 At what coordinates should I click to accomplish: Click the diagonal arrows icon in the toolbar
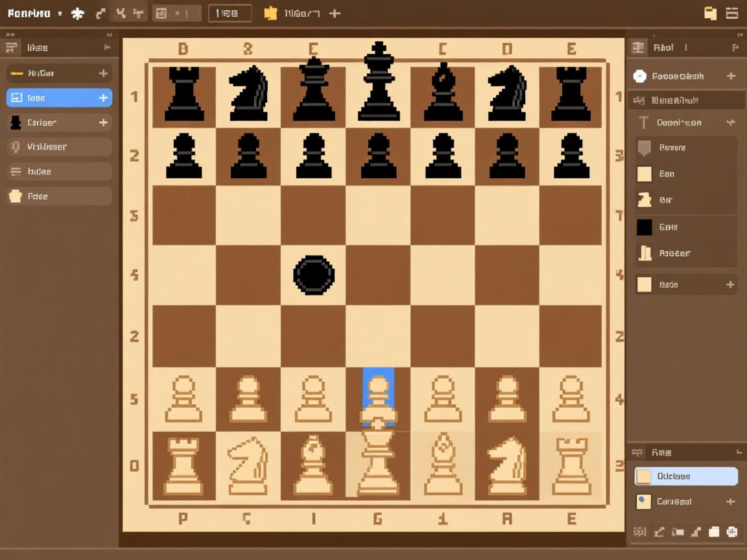click(x=100, y=12)
